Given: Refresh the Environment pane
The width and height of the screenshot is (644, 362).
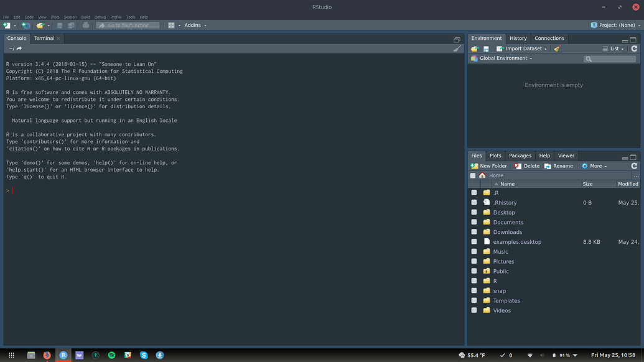Looking at the screenshot, I should [x=634, y=49].
